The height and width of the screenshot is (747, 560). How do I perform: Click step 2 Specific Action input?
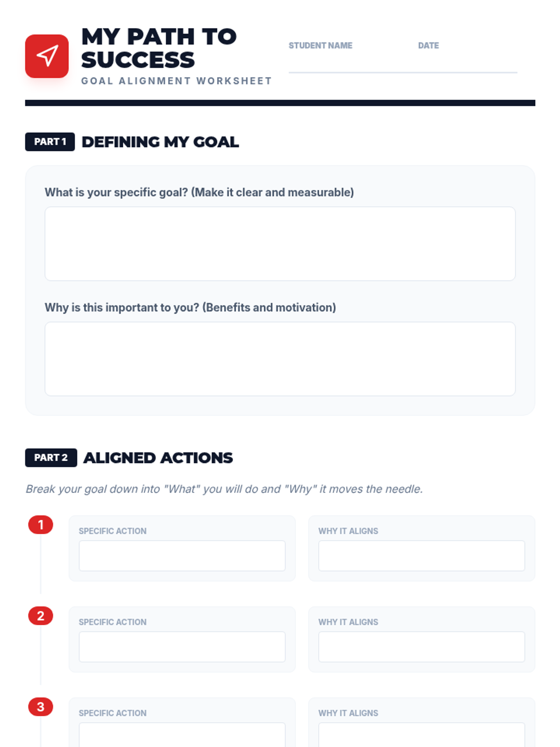(x=182, y=647)
